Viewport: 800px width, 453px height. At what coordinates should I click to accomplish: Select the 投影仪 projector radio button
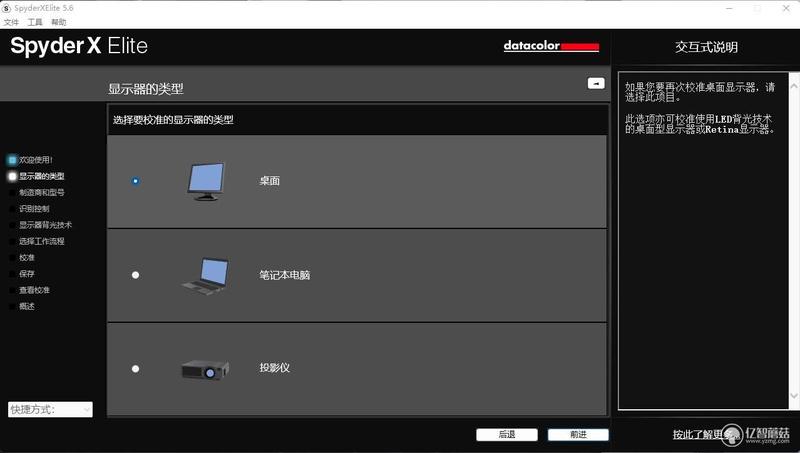pyautogui.click(x=135, y=368)
